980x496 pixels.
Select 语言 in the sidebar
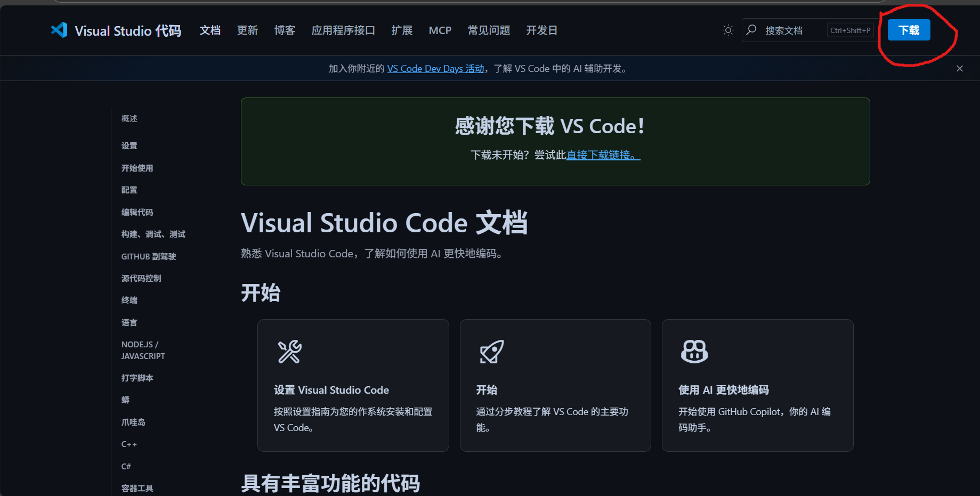tap(129, 322)
